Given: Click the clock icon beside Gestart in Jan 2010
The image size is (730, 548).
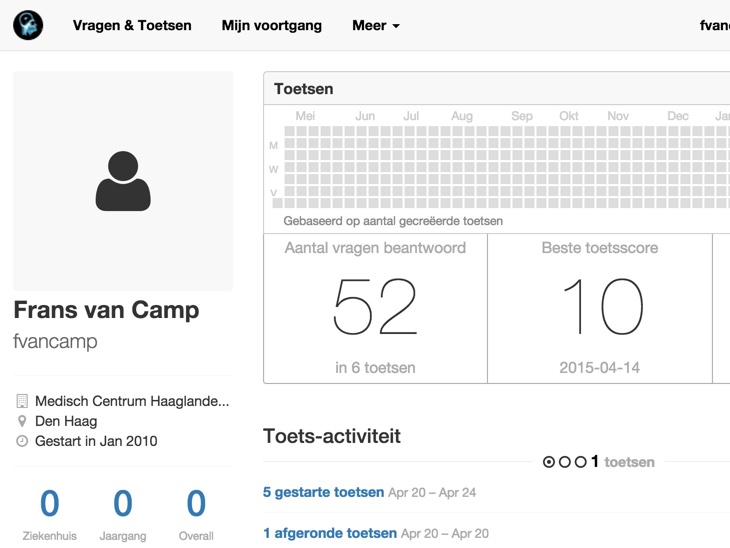Looking at the screenshot, I should [x=22, y=441].
